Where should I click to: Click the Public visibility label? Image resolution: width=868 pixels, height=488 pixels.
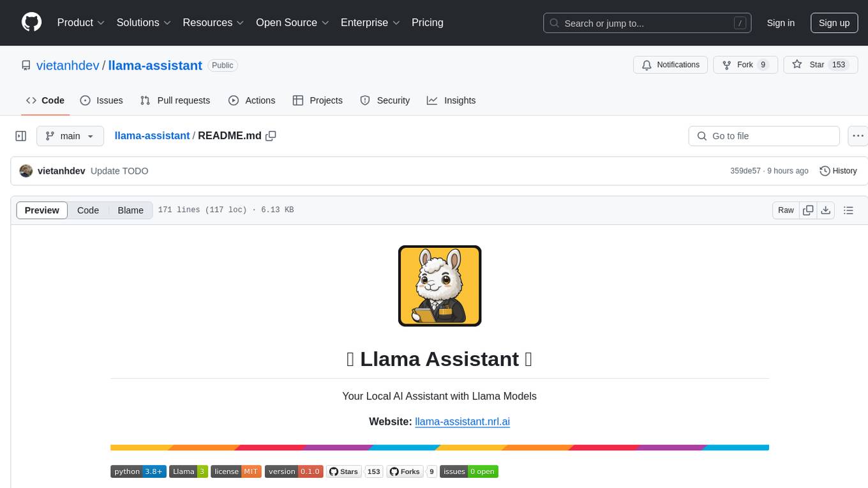tap(222, 65)
